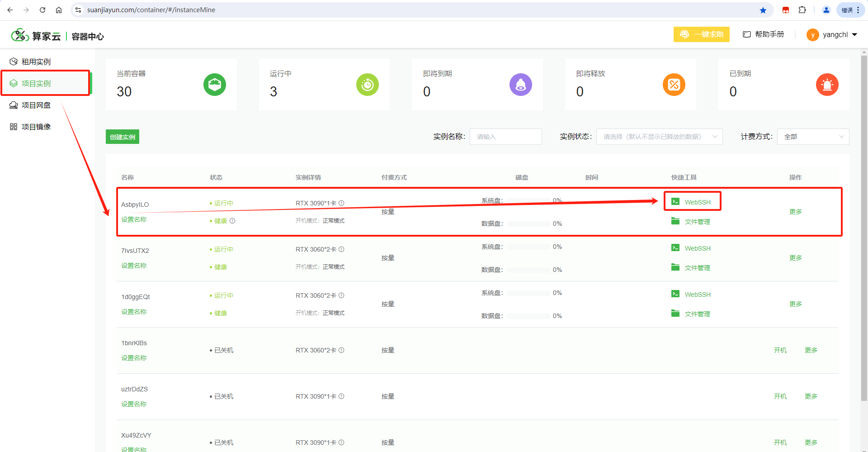Click 设置名称 under AsbpyILO
The width and height of the screenshot is (868, 452).
(x=134, y=219)
